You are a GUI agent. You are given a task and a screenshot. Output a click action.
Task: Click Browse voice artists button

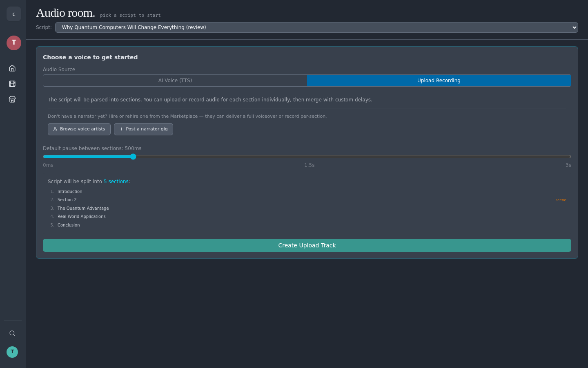pos(79,129)
